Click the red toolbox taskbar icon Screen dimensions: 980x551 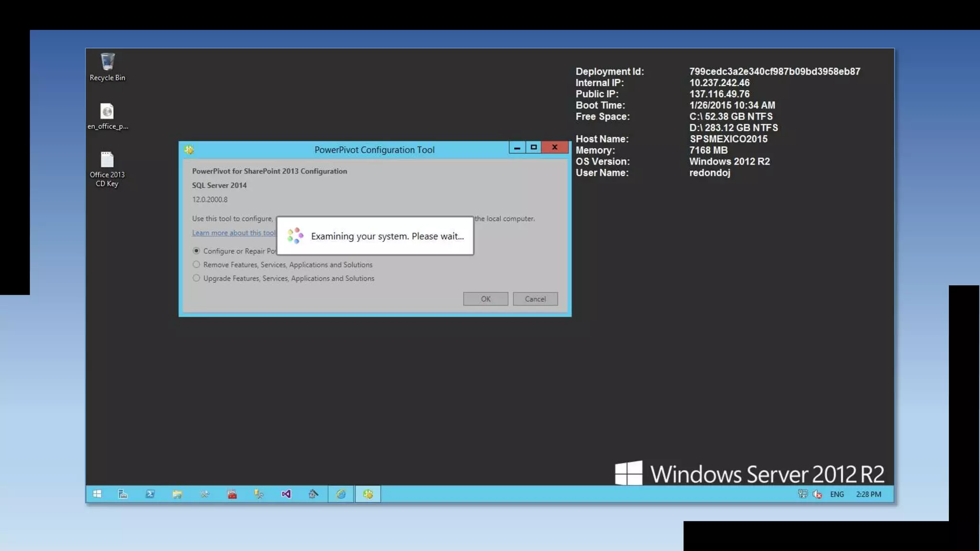[x=232, y=494]
